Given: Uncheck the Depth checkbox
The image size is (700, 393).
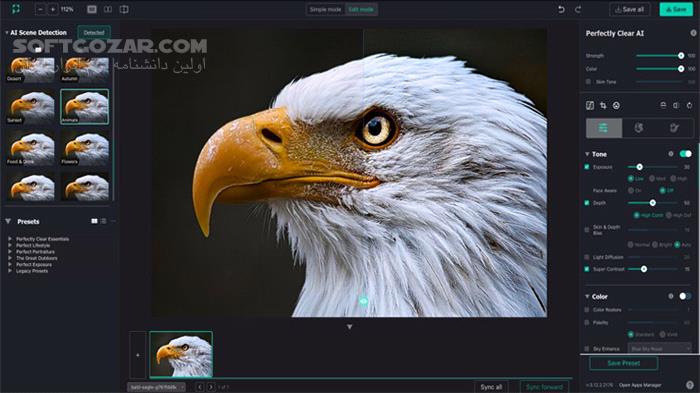Looking at the screenshot, I should click(587, 203).
